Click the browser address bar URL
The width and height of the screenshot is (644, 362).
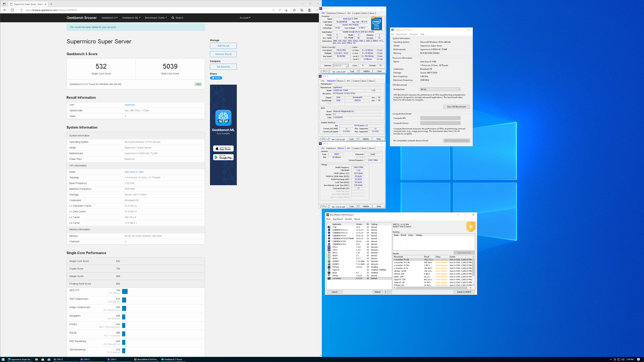[x=51, y=10]
